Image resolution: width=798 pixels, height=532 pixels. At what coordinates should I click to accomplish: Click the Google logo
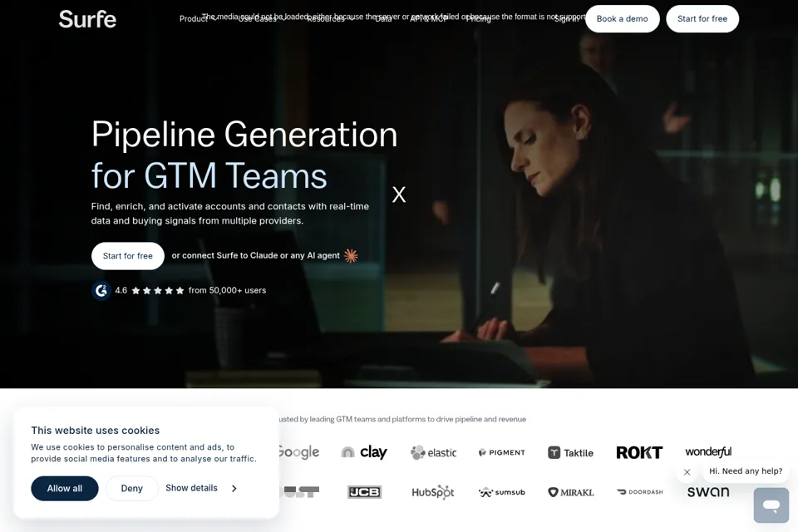[x=299, y=452]
